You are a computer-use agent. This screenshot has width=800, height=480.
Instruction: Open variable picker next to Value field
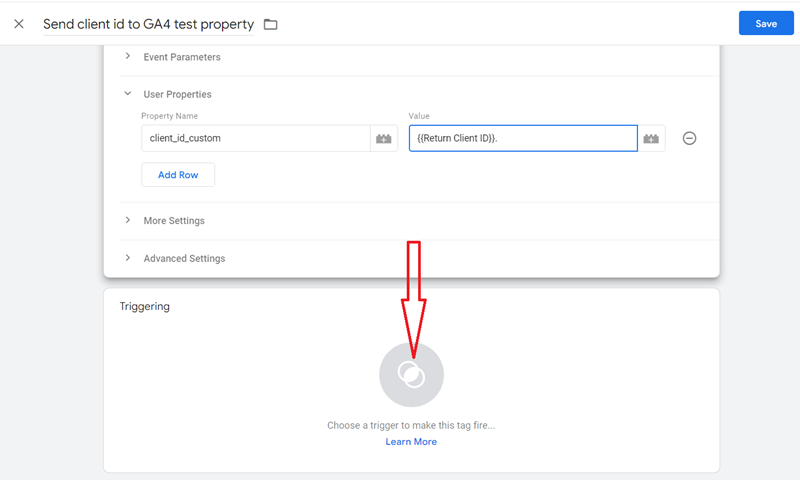[651, 138]
